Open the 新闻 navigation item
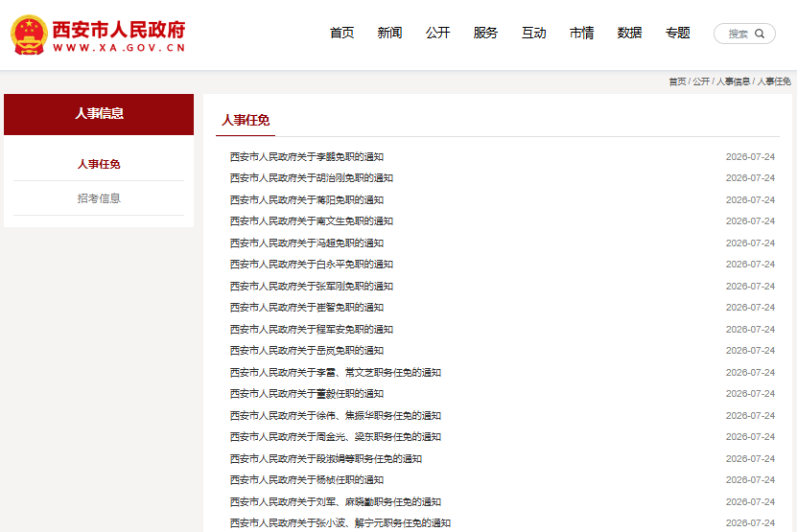Image resolution: width=797 pixels, height=532 pixels. (x=389, y=33)
